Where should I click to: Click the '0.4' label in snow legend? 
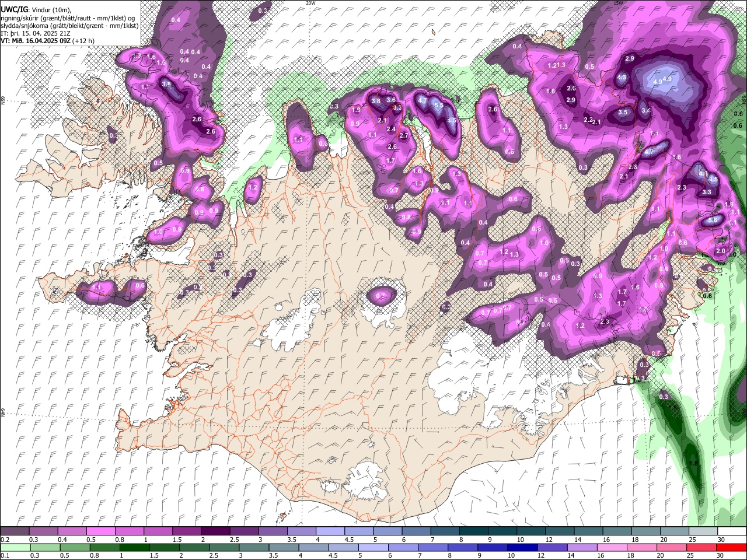(x=62, y=540)
